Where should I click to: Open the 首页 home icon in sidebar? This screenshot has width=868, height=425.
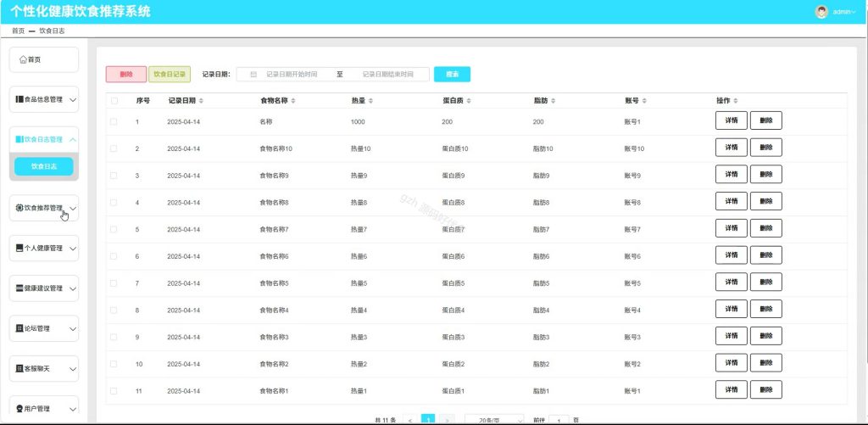pyautogui.click(x=23, y=60)
